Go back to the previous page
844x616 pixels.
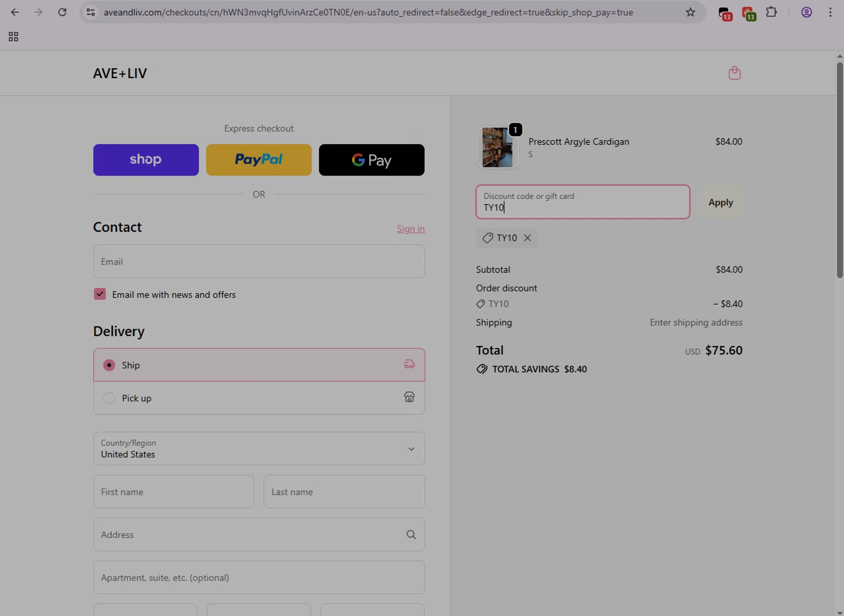pos(15,12)
